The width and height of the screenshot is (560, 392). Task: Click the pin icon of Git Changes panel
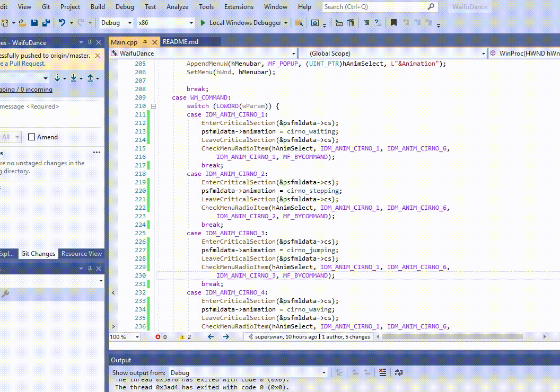(90, 42)
